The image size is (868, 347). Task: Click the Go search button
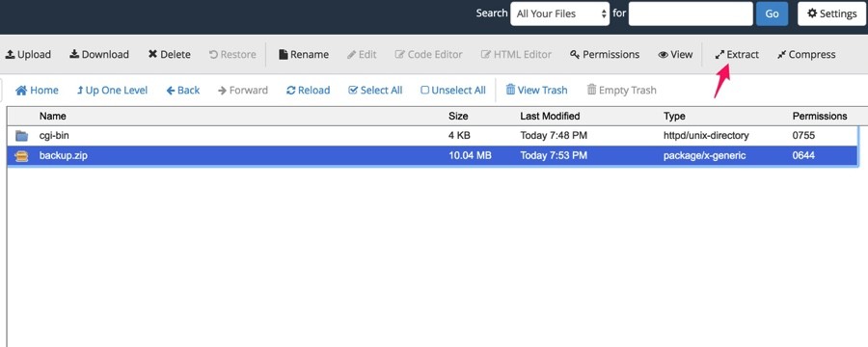(x=772, y=13)
